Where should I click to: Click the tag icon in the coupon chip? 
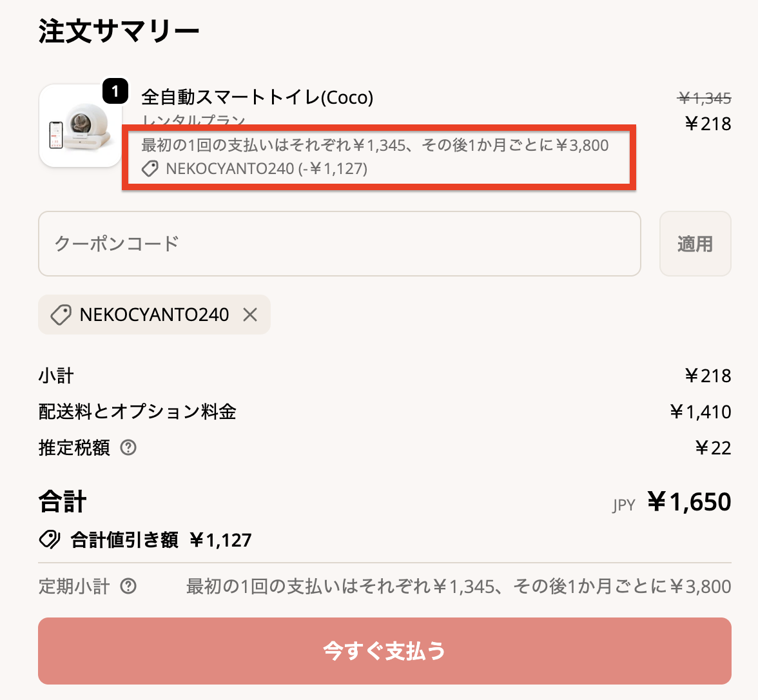(61, 315)
